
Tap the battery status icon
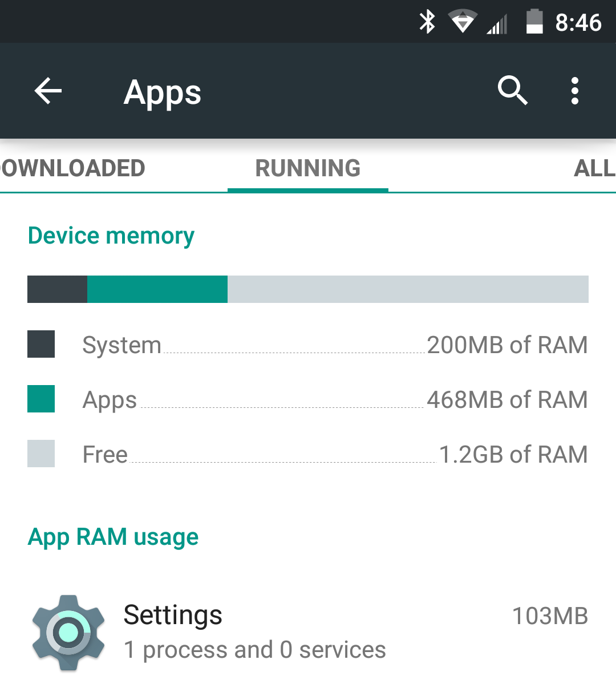534,21
